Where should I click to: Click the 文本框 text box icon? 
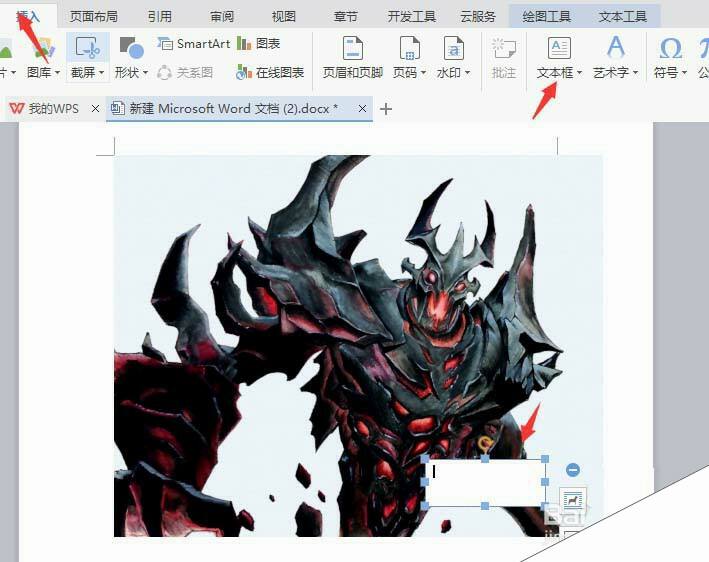pyautogui.click(x=559, y=48)
